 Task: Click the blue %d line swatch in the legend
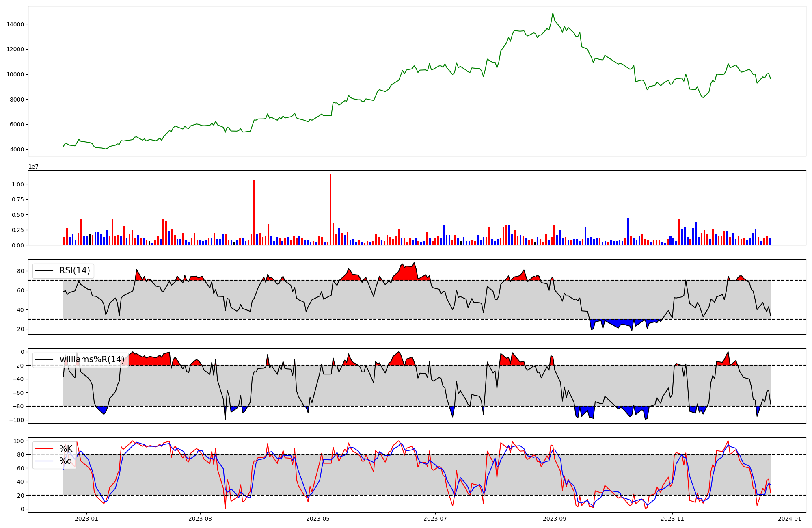coord(45,461)
